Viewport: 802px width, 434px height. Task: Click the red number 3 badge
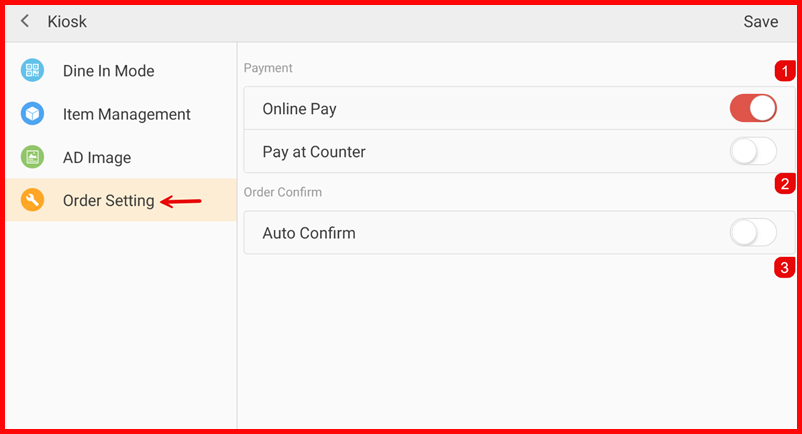click(x=785, y=267)
